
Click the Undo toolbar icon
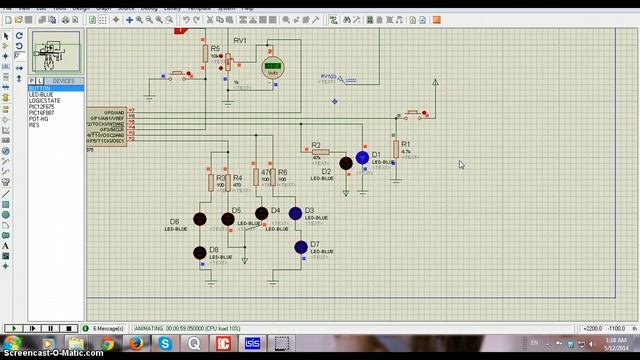coord(186,20)
